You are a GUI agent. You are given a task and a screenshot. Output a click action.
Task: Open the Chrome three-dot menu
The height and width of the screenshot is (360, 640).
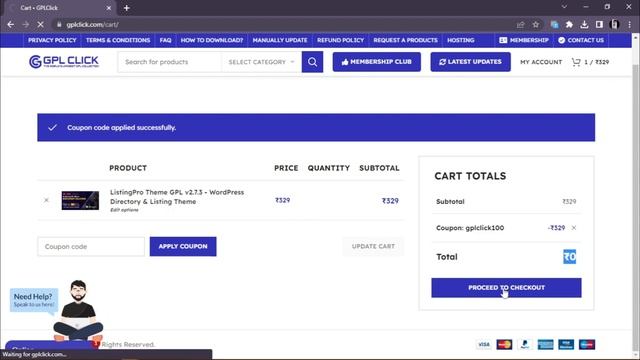pyautogui.click(x=629, y=24)
